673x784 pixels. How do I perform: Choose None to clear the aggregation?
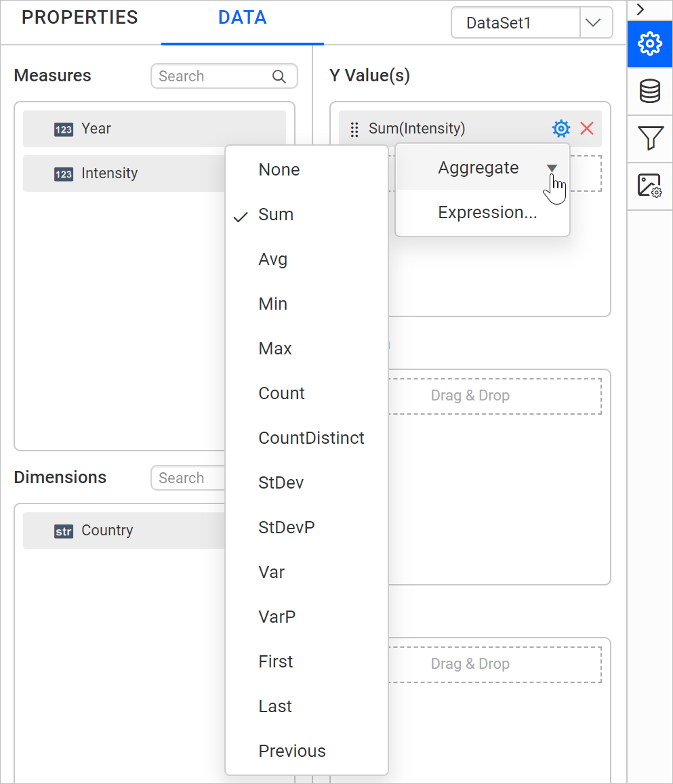coord(279,169)
